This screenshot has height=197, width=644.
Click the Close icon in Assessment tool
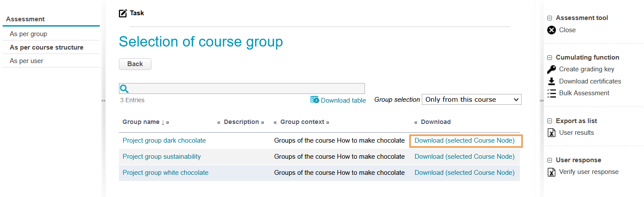(551, 30)
